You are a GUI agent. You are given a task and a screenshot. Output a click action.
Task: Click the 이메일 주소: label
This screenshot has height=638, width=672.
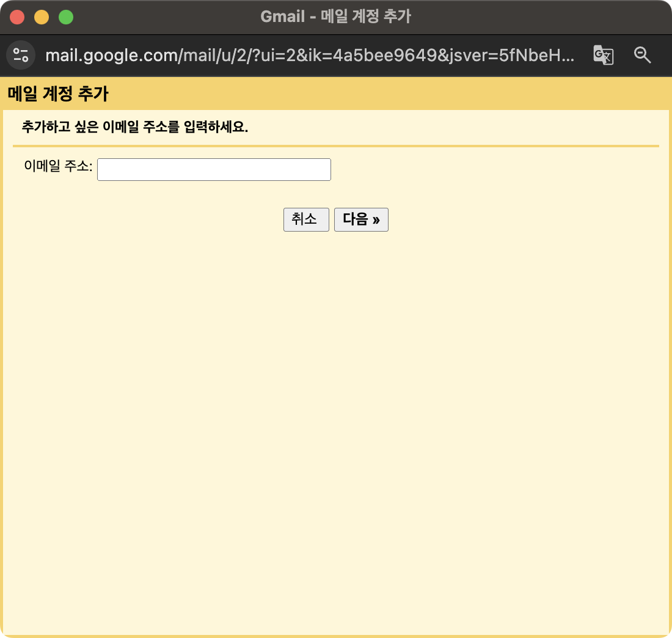pyautogui.click(x=58, y=166)
